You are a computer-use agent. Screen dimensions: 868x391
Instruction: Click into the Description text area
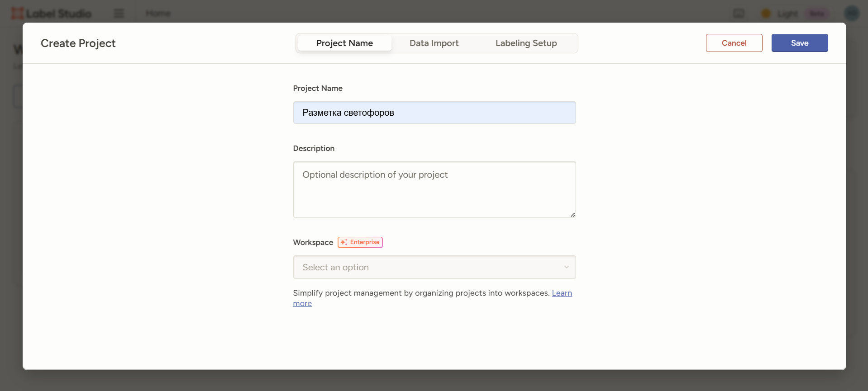pos(434,189)
